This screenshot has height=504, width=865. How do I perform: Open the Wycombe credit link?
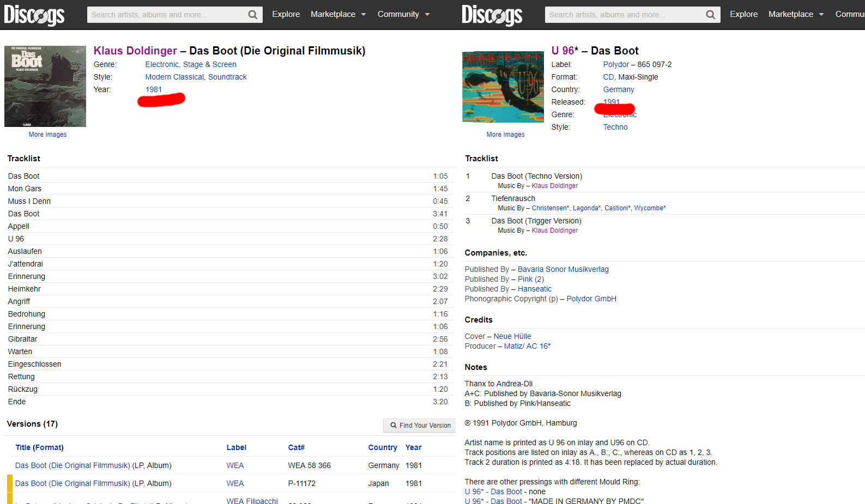[649, 208]
